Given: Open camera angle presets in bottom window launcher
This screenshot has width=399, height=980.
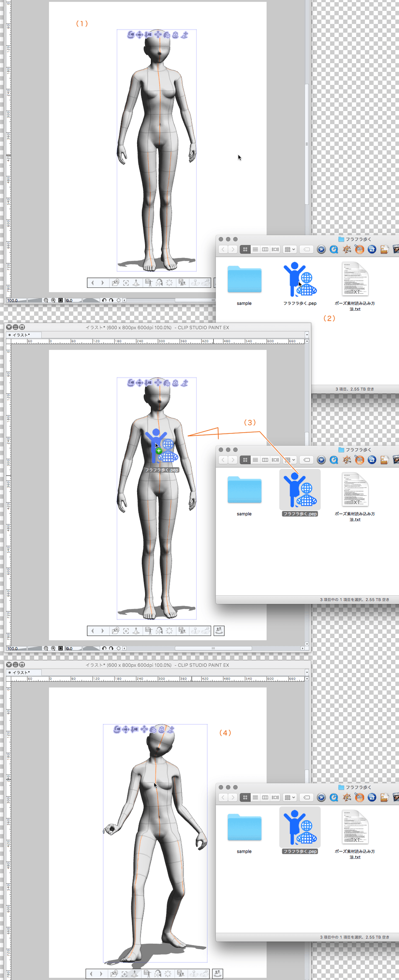Looking at the screenshot, I should click(114, 974).
